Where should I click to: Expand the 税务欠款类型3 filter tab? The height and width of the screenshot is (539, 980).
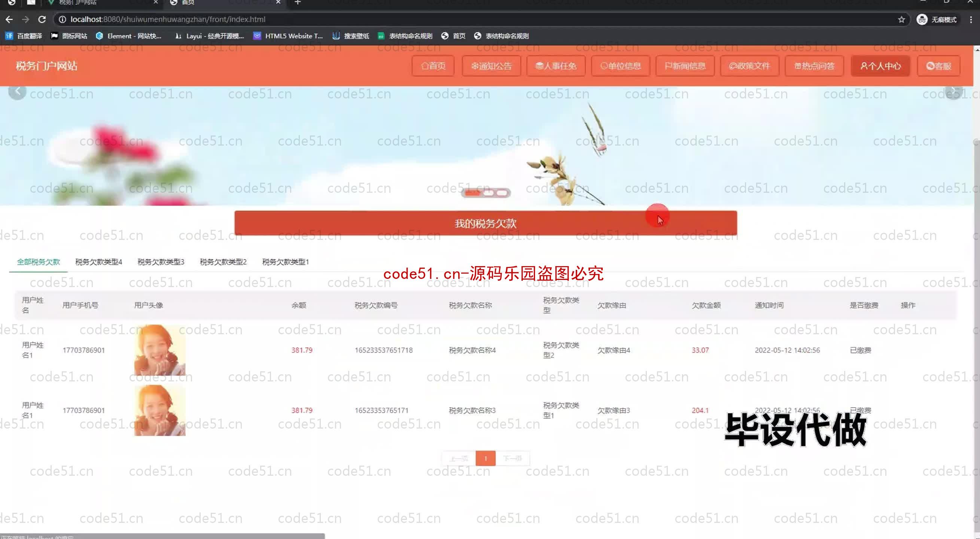[x=161, y=262]
